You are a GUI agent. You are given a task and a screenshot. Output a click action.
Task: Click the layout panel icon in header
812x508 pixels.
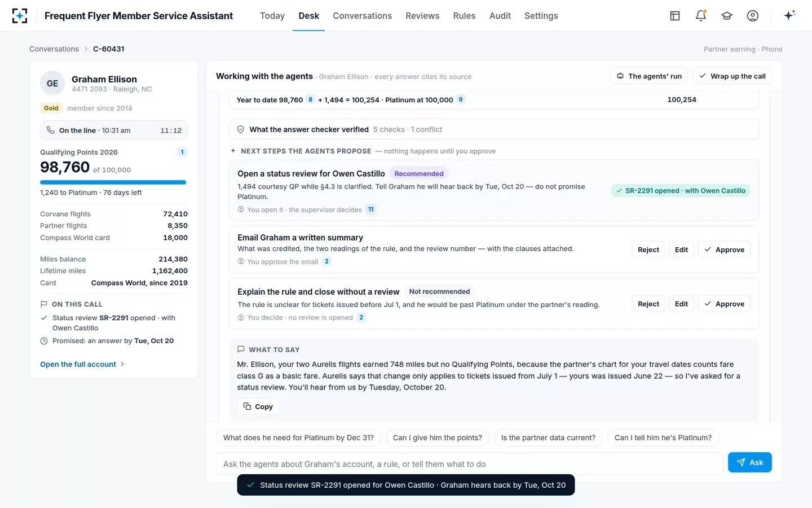pos(675,16)
